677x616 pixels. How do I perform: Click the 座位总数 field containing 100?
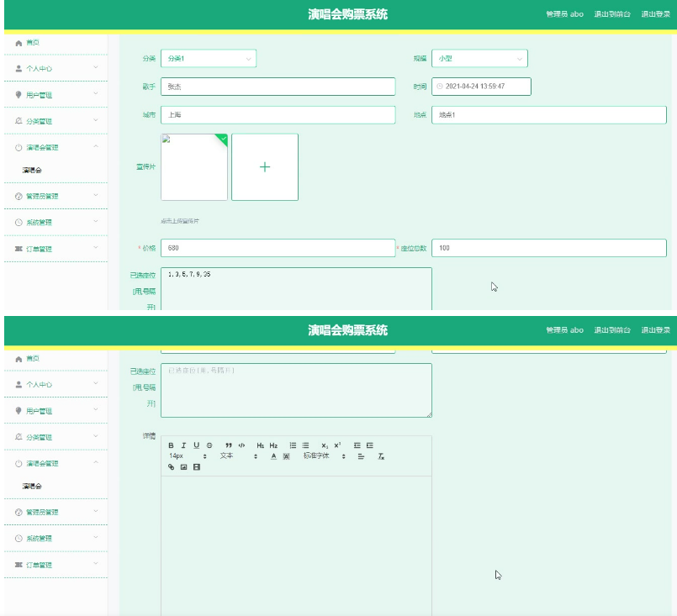coord(549,248)
